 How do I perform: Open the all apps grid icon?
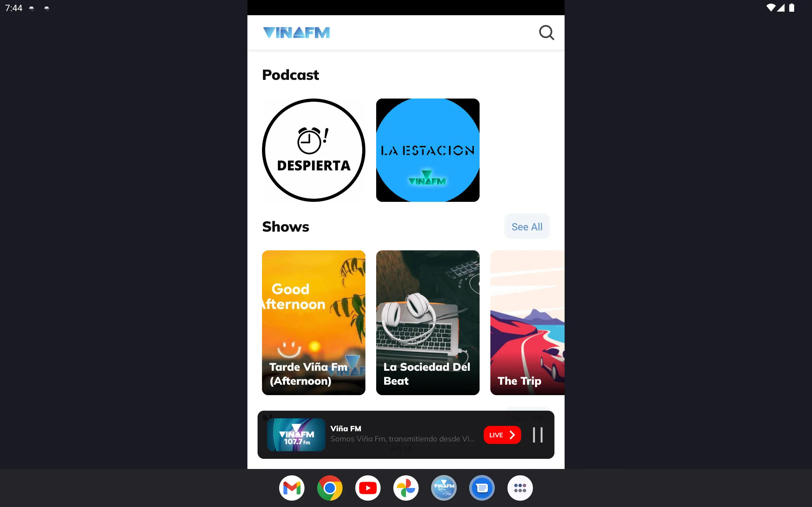tap(519, 488)
